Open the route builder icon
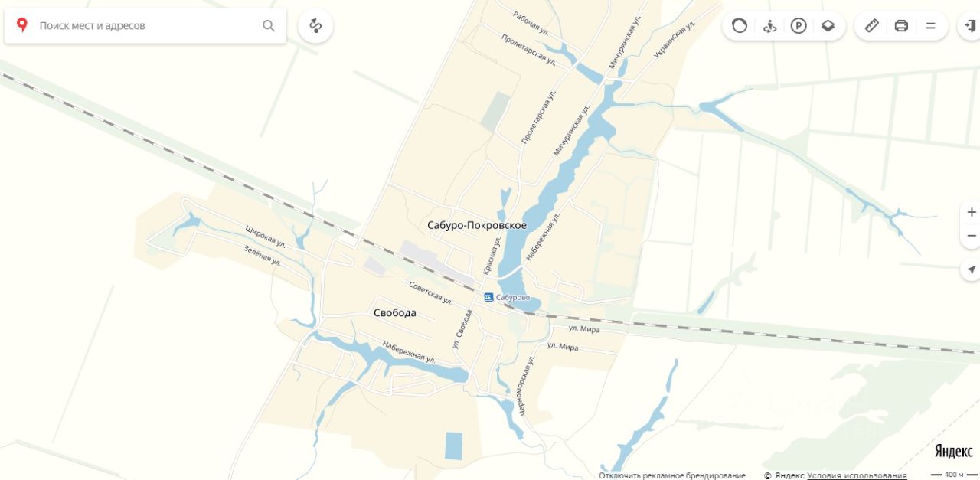Image resolution: width=980 pixels, height=480 pixels. tap(315, 26)
